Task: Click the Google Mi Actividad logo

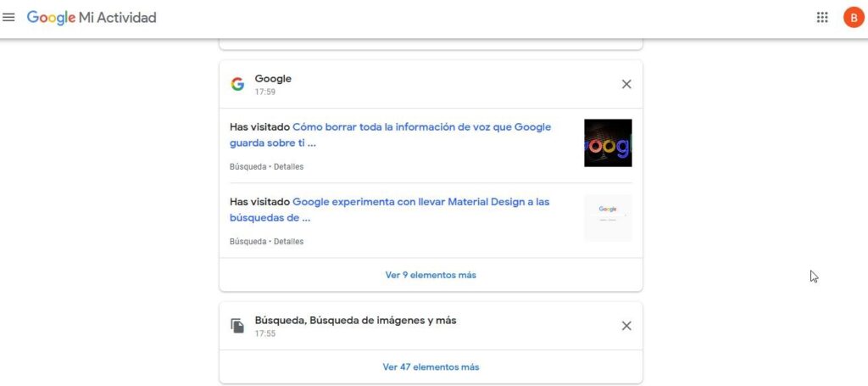Action: point(92,18)
